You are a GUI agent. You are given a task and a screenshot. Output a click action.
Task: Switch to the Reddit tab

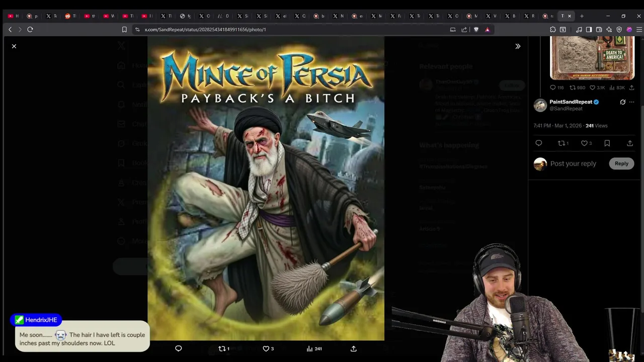click(70, 16)
